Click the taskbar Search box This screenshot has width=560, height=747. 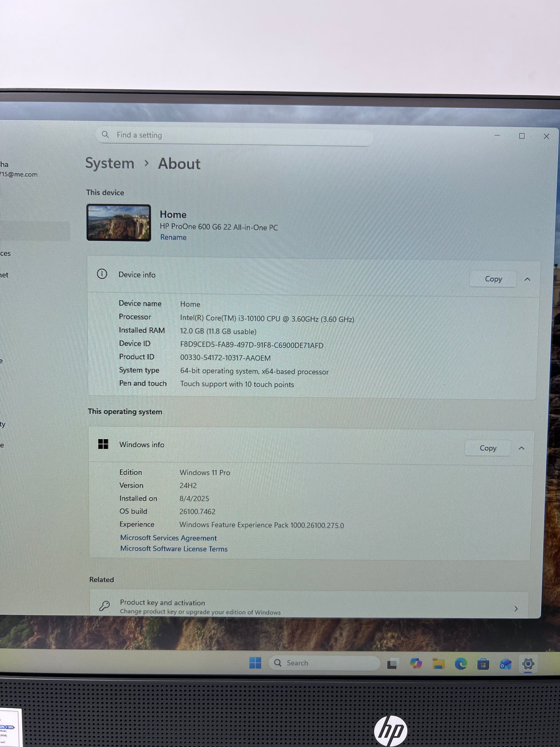(x=324, y=663)
